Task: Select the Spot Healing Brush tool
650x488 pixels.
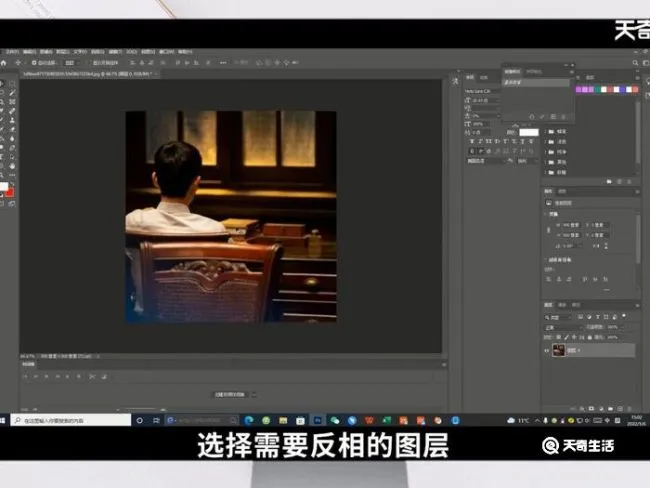Action: 12,112
